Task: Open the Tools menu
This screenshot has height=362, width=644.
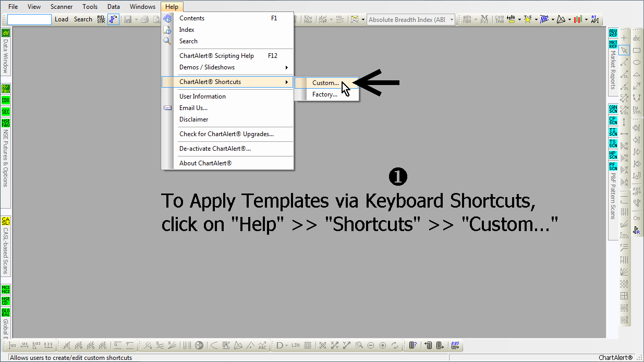Action: tap(90, 7)
